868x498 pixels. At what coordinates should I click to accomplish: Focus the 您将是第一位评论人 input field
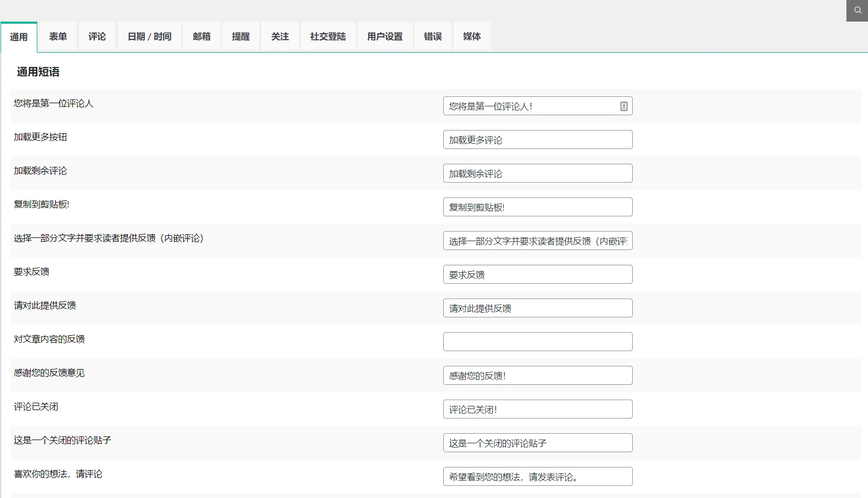(x=537, y=106)
